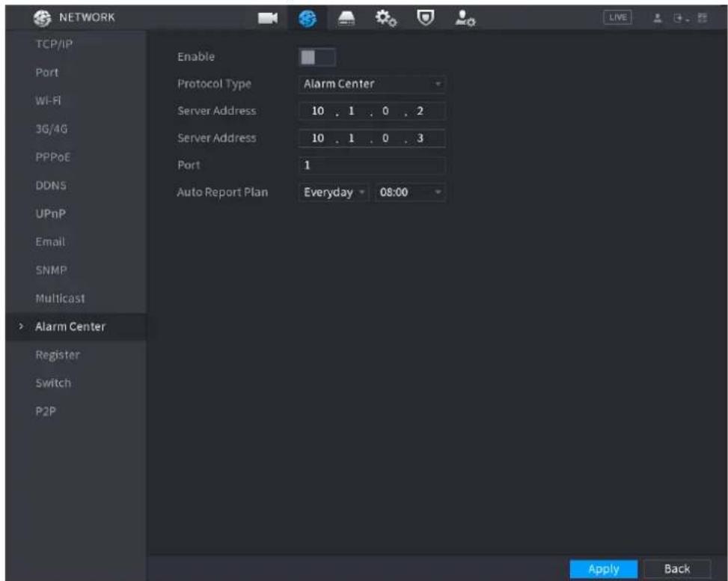Click the Auto Report Plan label
This screenshot has width=728, height=581.
pyautogui.click(x=222, y=192)
